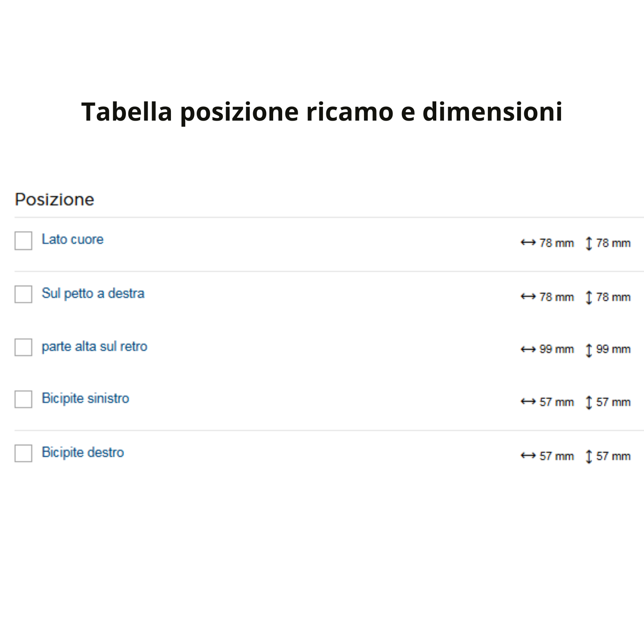Check the parte alta sul retro box
Screen dimensions: 644x644
(x=23, y=347)
